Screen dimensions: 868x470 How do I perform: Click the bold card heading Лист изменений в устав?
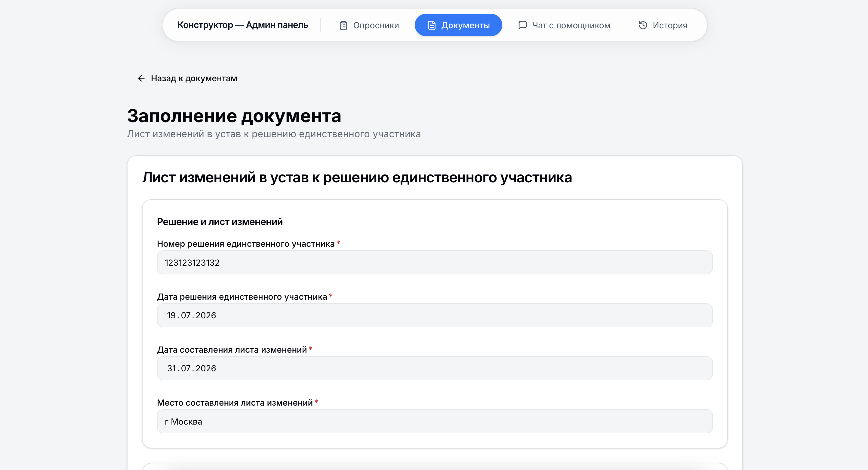tap(357, 177)
